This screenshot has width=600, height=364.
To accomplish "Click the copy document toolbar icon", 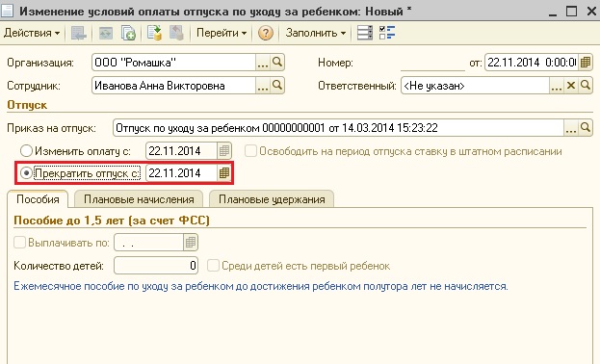I will [128, 33].
